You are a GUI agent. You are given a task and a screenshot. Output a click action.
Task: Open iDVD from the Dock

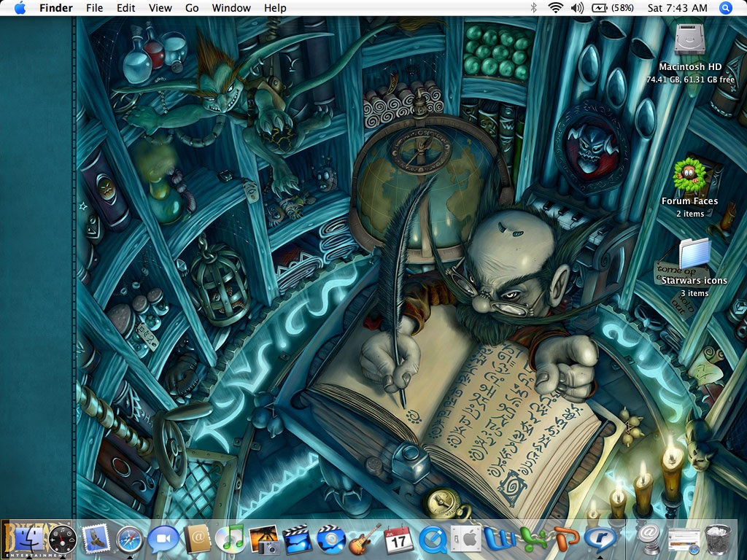click(x=331, y=540)
